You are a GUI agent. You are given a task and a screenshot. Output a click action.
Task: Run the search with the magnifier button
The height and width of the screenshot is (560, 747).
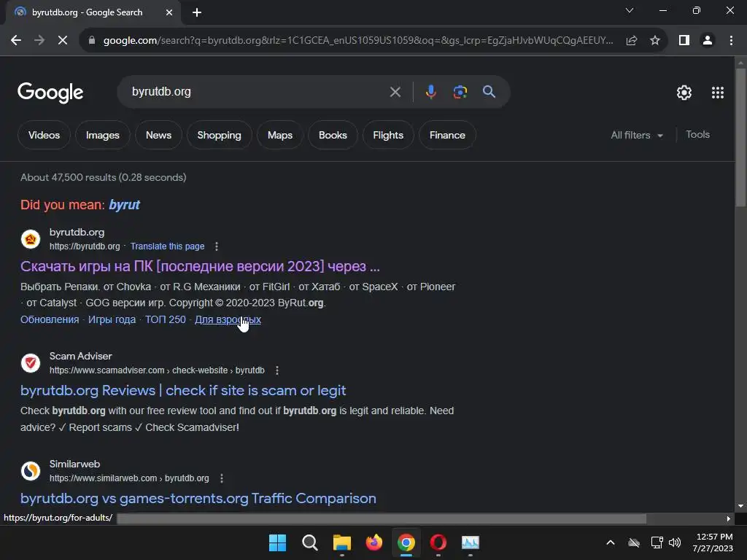click(489, 91)
